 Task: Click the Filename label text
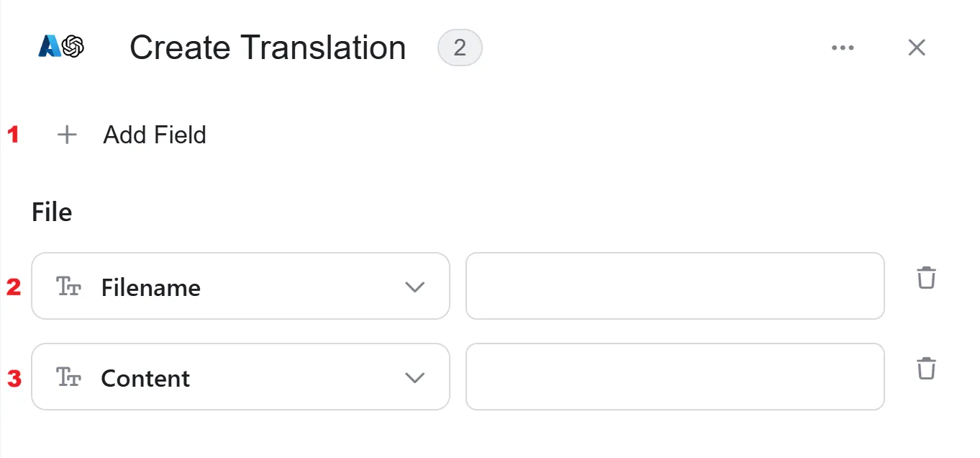coord(151,288)
